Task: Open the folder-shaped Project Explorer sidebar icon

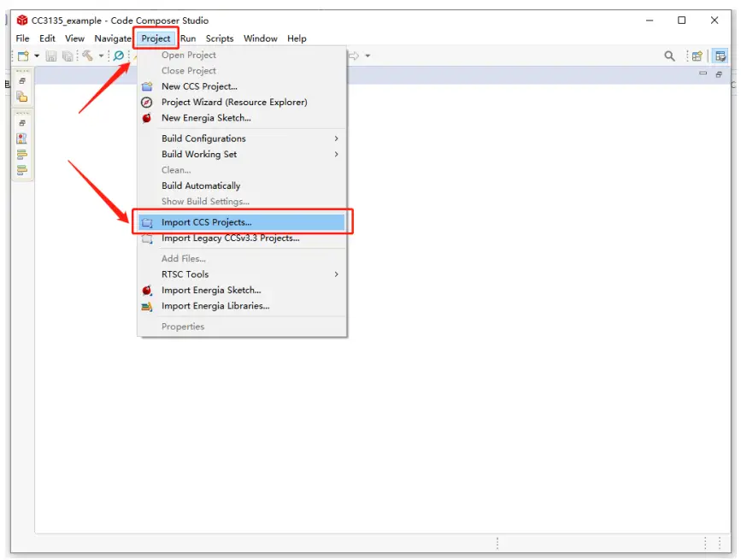Action: click(21, 97)
